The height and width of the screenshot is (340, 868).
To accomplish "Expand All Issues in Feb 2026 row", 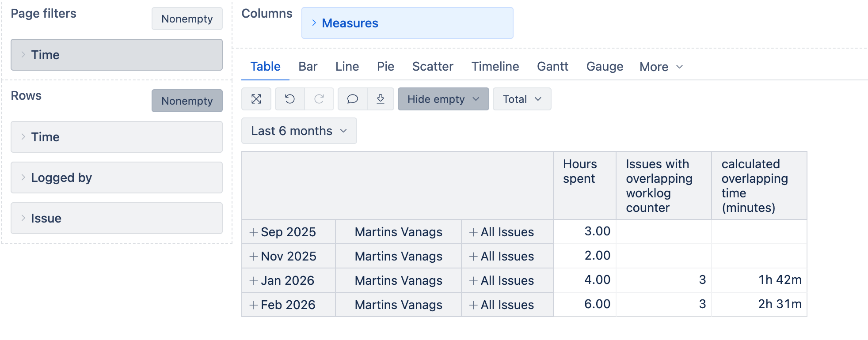I will (x=473, y=305).
